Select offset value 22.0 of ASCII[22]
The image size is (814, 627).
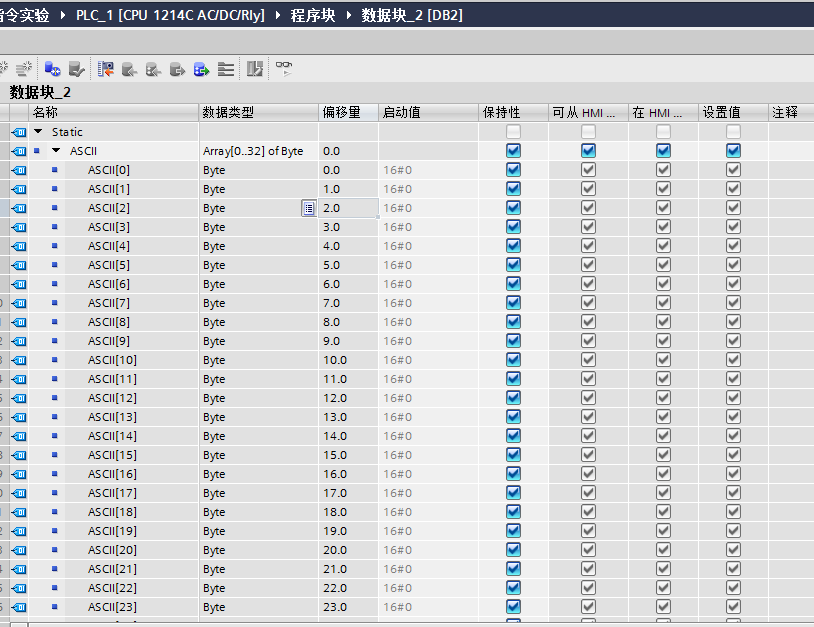[x=335, y=588]
